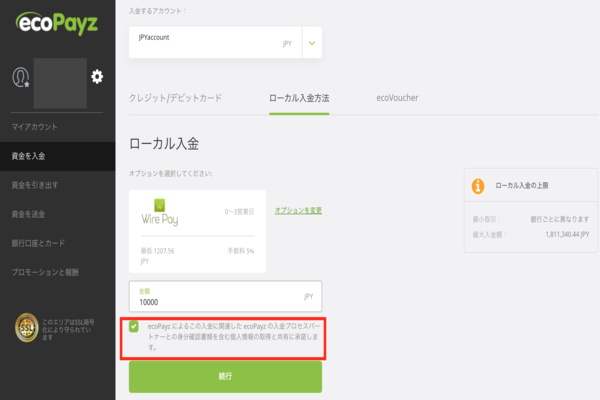Open 資金を送金 sidebar item

tap(28, 214)
